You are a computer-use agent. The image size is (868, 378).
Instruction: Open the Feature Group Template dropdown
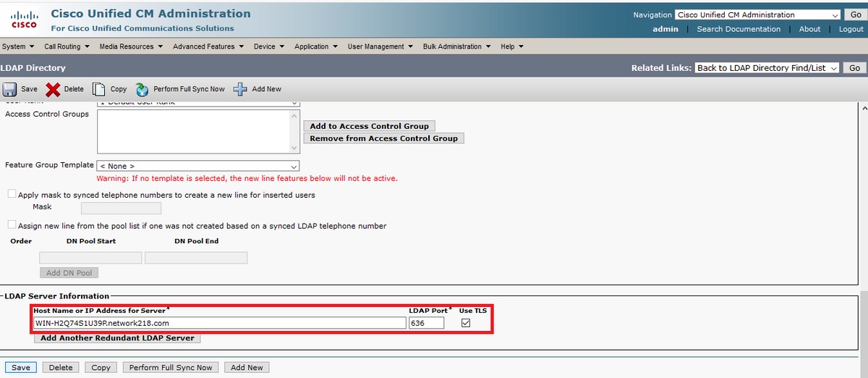[x=198, y=166]
